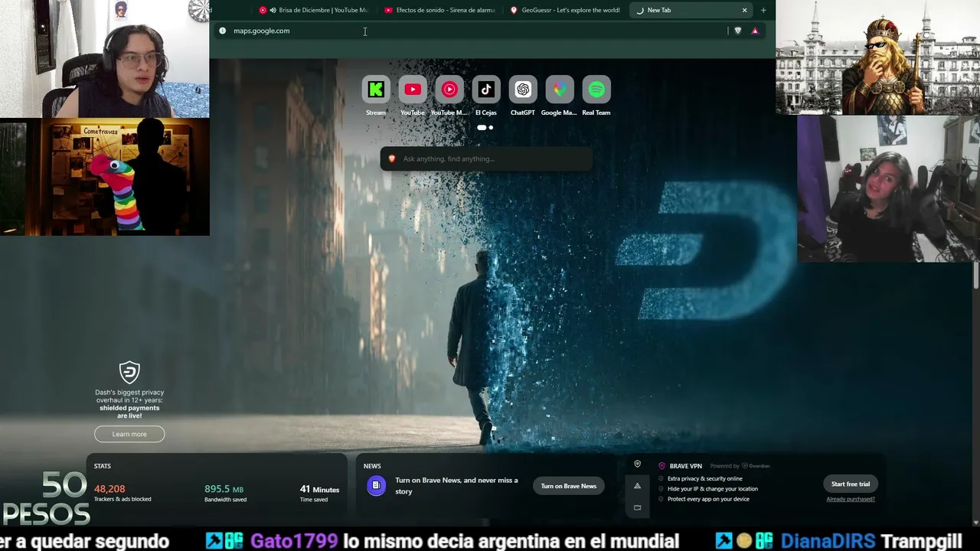Click 'Extra privacy & security online' text

point(704,479)
